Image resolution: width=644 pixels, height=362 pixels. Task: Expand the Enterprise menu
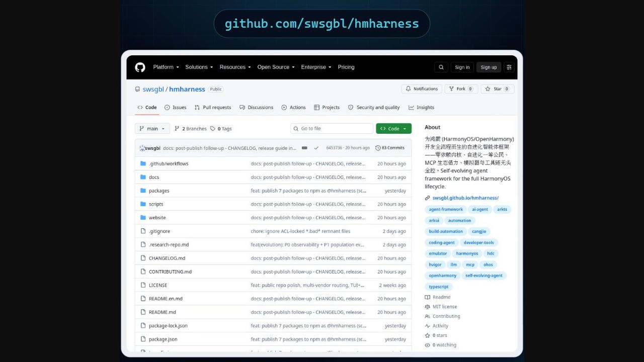tap(316, 67)
